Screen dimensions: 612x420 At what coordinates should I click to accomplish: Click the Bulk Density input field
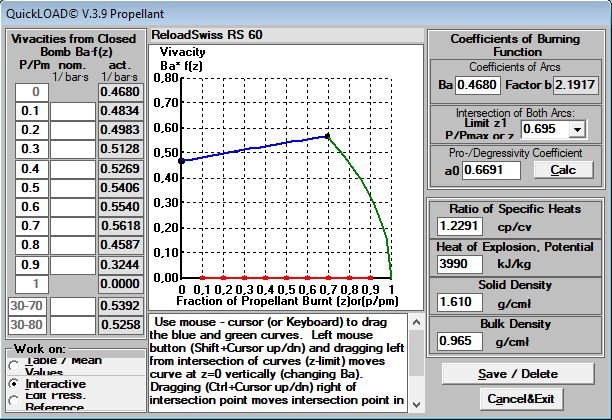tap(460, 341)
